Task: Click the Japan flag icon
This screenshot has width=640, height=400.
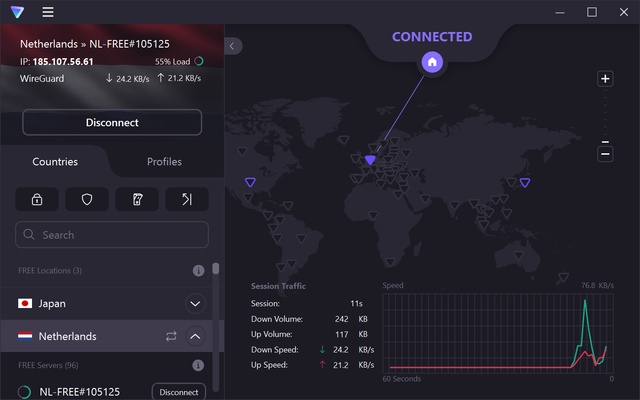Action: pos(25,303)
